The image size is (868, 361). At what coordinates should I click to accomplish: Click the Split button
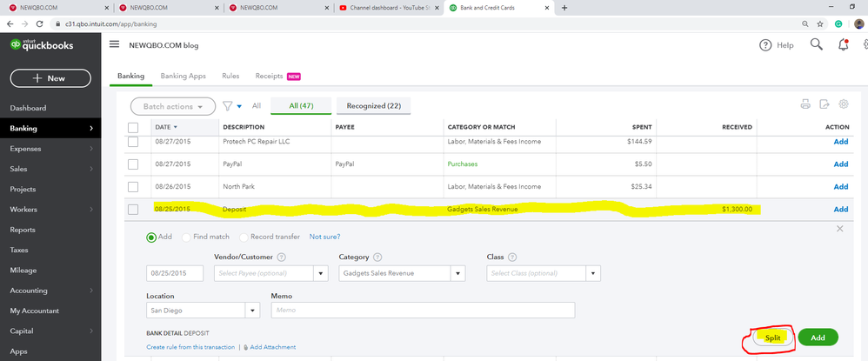coord(773,338)
